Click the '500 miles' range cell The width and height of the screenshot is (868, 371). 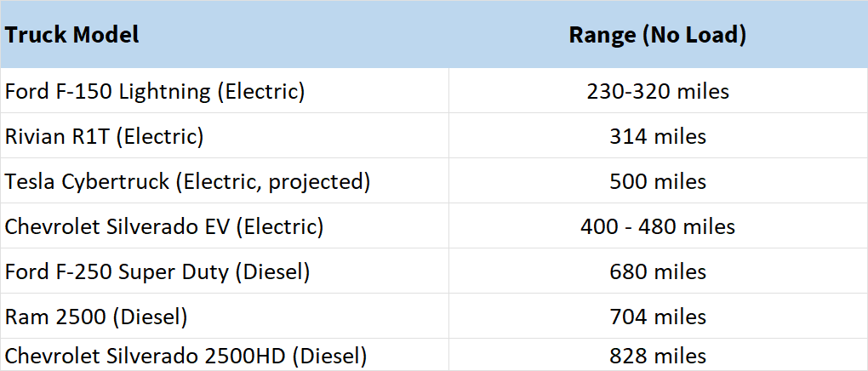point(658,181)
